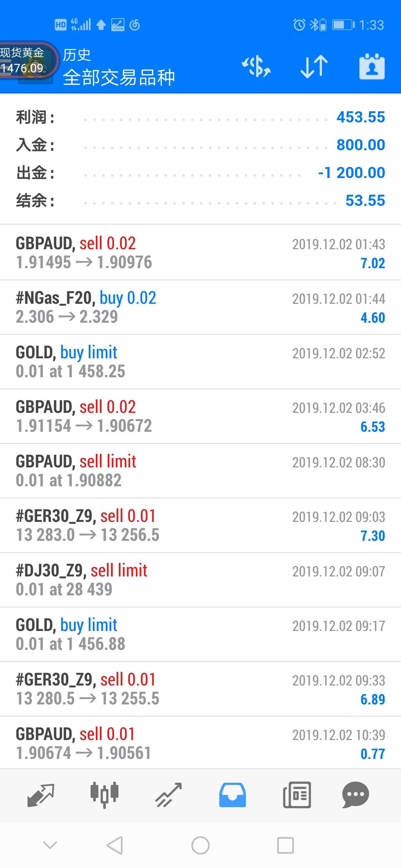Expand the GOLD buy limit at 1 458.25
401x868 pixels.
[x=200, y=362]
